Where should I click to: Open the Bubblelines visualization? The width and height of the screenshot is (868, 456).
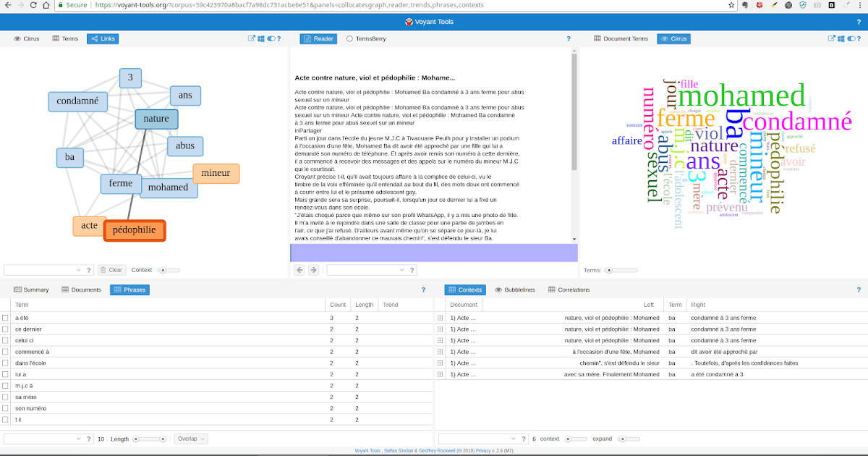tap(516, 290)
